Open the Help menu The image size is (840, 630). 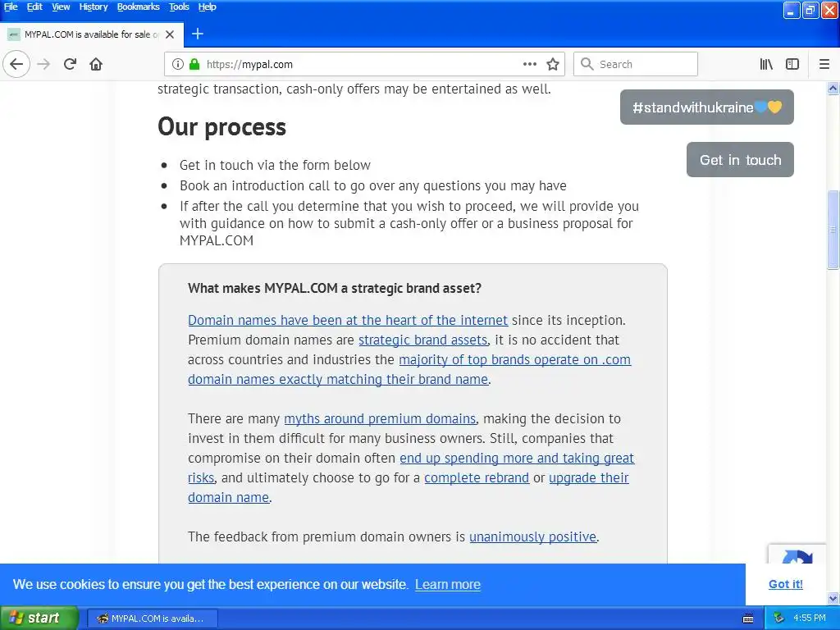(207, 7)
